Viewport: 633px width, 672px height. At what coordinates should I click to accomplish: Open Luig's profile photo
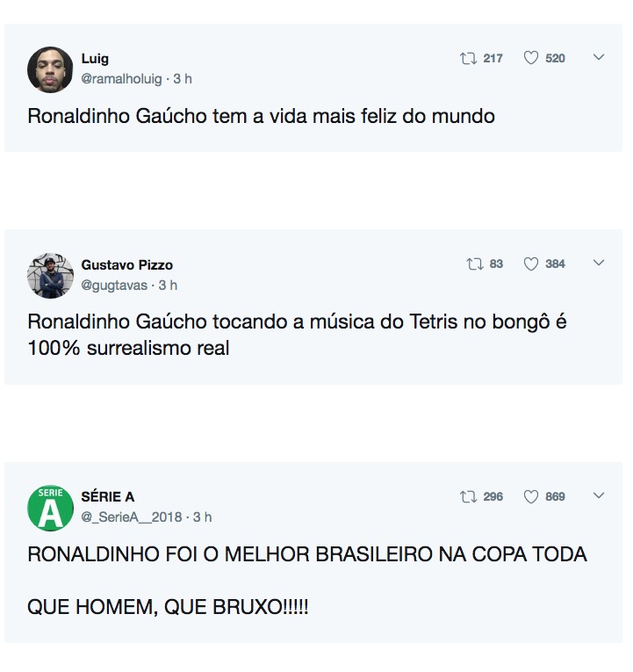click(x=50, y=69)
